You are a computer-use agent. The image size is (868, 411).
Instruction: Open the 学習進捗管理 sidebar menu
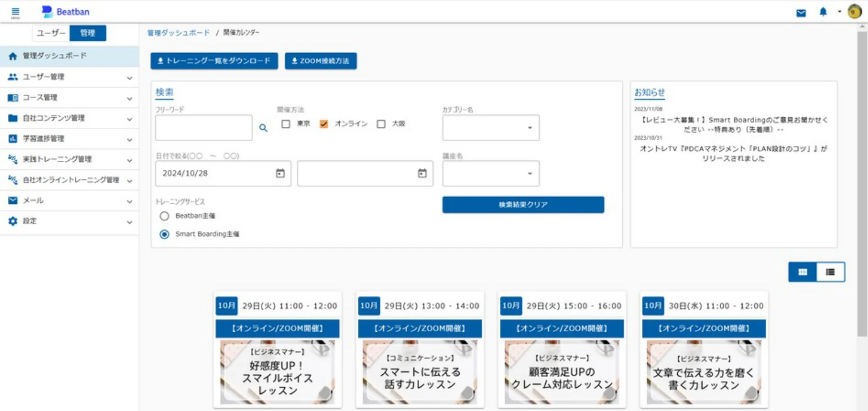[x=69, y=139]
